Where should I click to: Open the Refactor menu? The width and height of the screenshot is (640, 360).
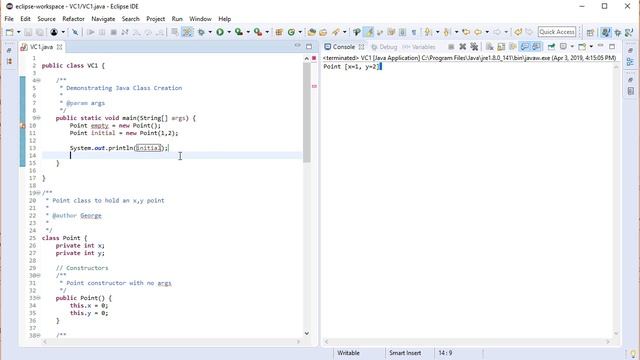tap(73, 19)
